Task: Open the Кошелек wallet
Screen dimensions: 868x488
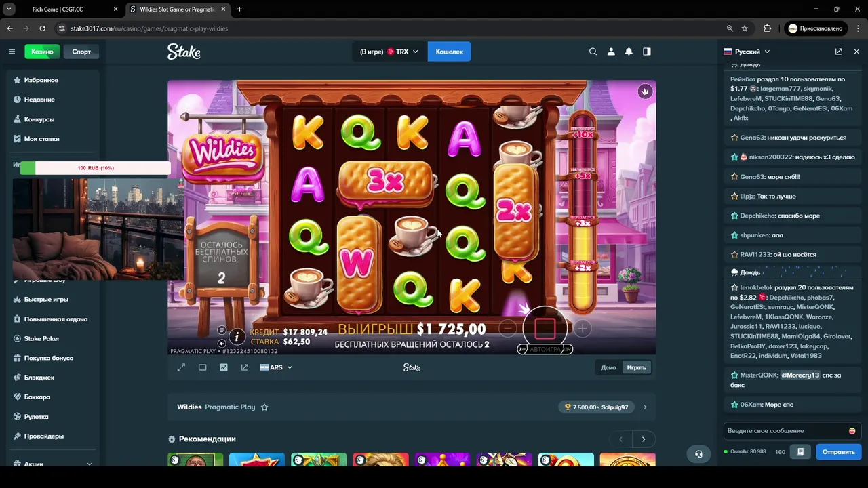Action: (449, 52)
